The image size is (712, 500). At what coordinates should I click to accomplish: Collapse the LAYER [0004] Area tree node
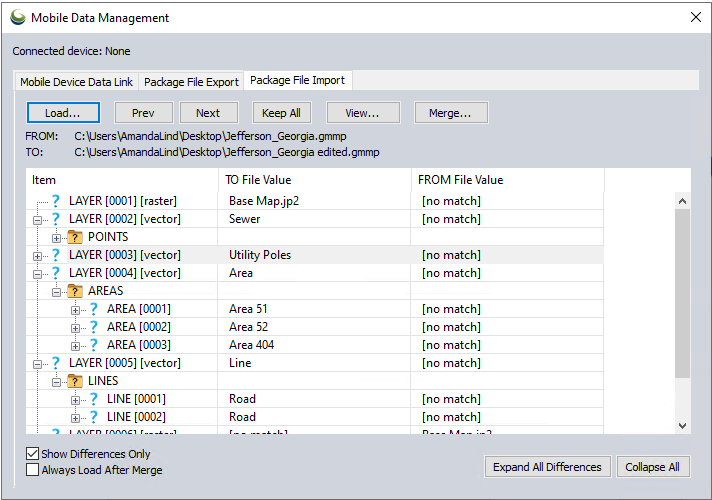coord(38,273)
